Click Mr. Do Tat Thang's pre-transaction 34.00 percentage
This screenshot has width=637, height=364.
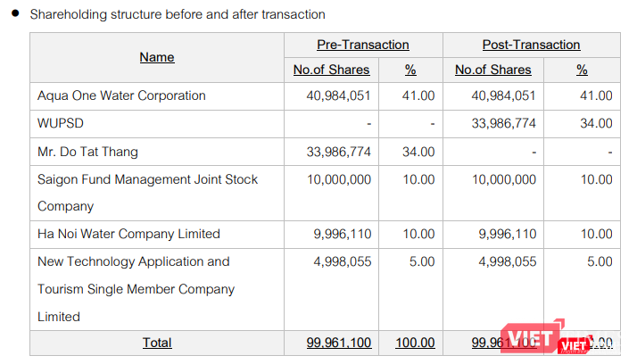pos(418,152)
